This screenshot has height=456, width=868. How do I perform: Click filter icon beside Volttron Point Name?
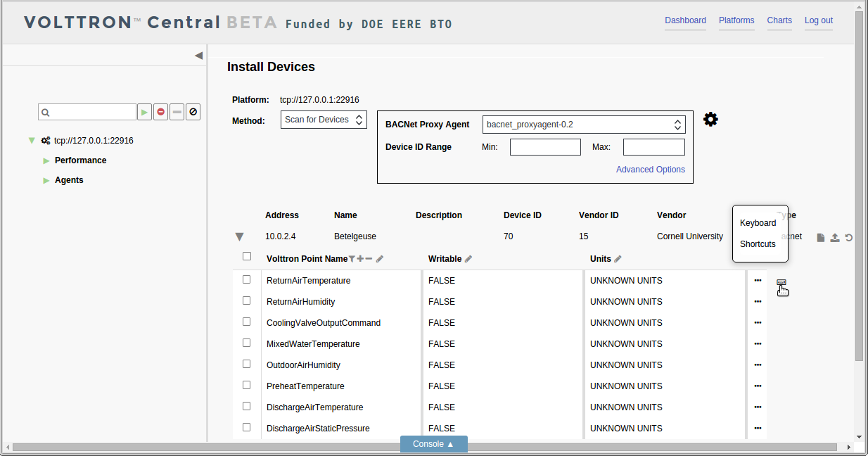point(352,259)
